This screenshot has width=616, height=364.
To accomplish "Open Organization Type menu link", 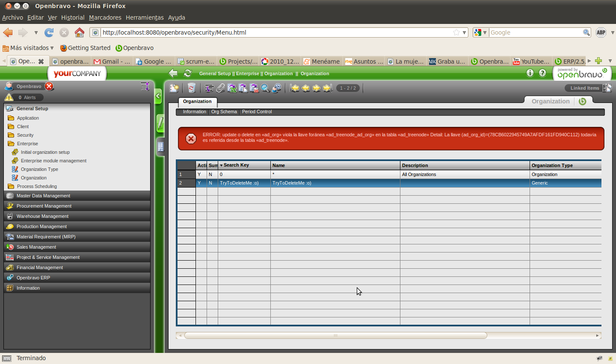I will point(39,169).
